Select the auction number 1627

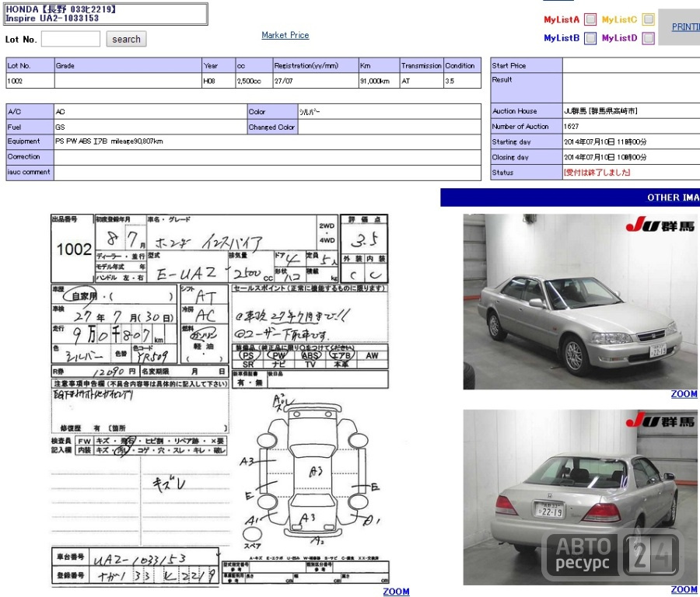pos(571,126)
